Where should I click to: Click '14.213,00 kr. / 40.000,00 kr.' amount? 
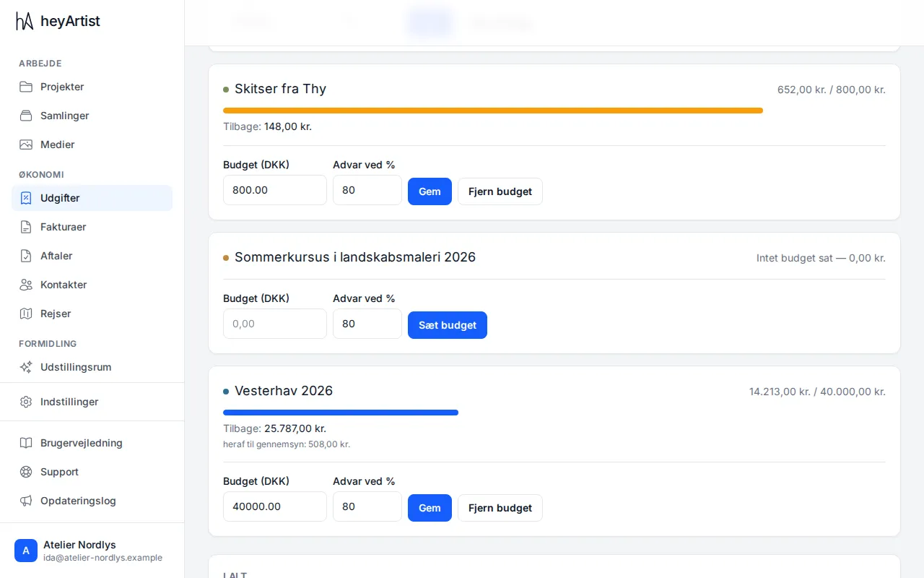817,392
